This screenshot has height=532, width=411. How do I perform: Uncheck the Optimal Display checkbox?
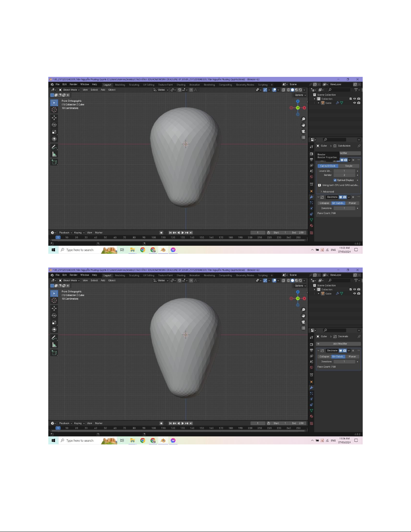(x=335, y=180)
